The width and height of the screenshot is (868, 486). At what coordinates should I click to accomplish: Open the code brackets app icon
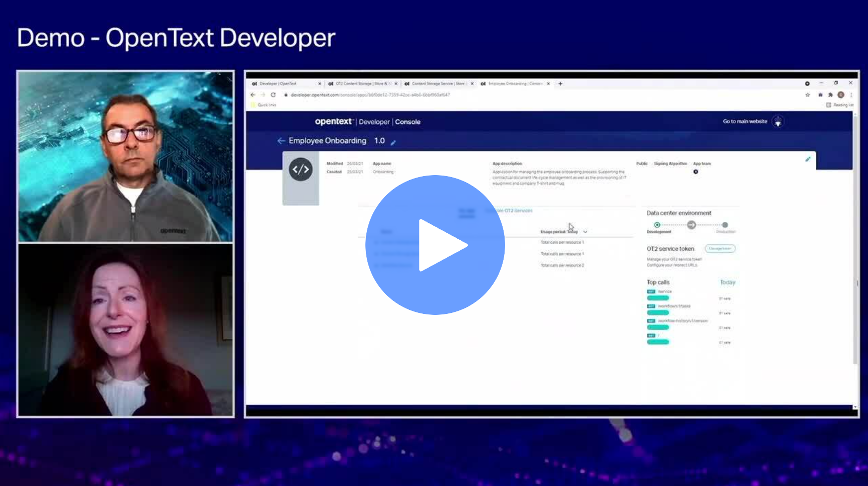click(301, 169)
